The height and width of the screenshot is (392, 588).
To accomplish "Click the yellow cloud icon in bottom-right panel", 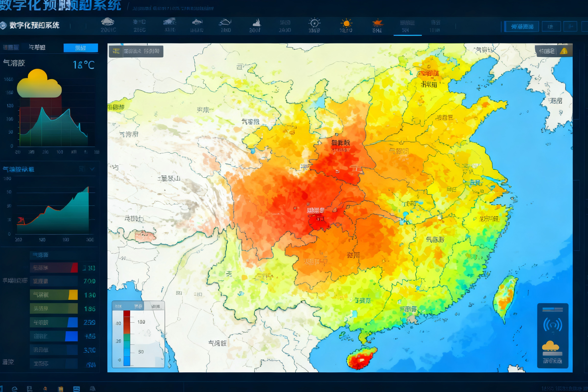I will (x=550, y=346).
